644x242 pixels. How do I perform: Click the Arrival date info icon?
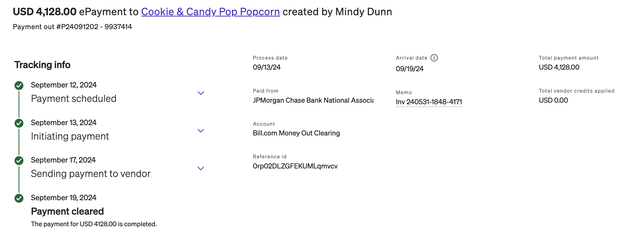(x=434, y=58)
